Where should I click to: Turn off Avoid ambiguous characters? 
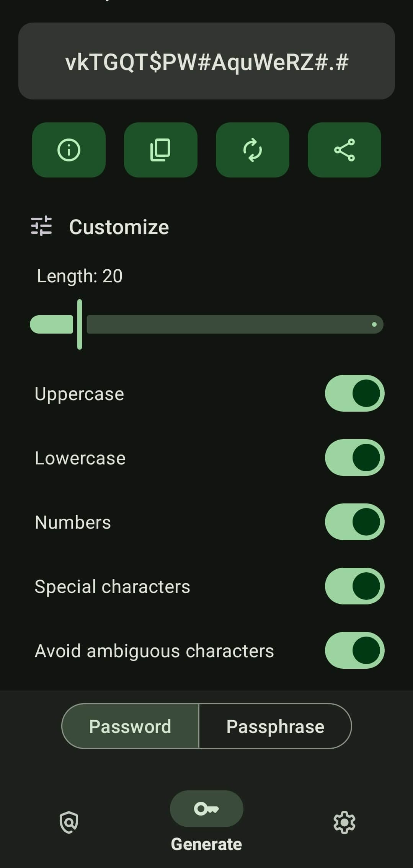(354, 650)
